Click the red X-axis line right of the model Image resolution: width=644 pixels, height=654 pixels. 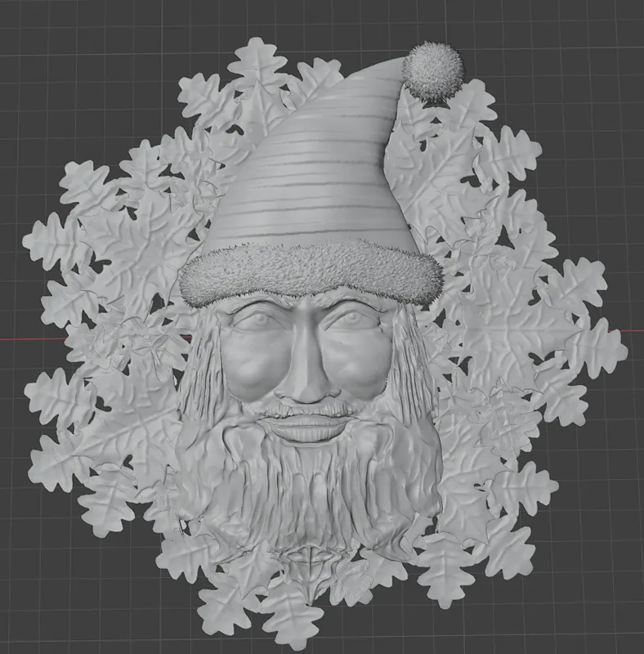coord(635,331)
